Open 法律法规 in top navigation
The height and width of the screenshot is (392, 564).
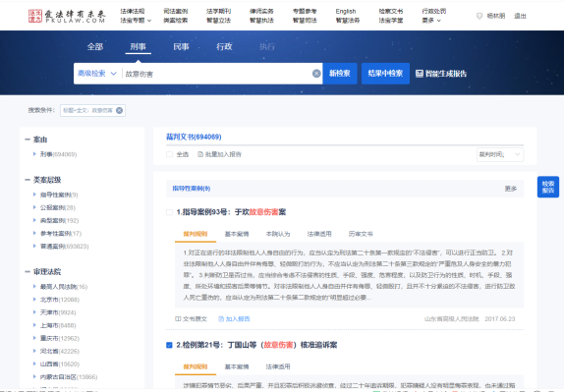pos(133,11)
